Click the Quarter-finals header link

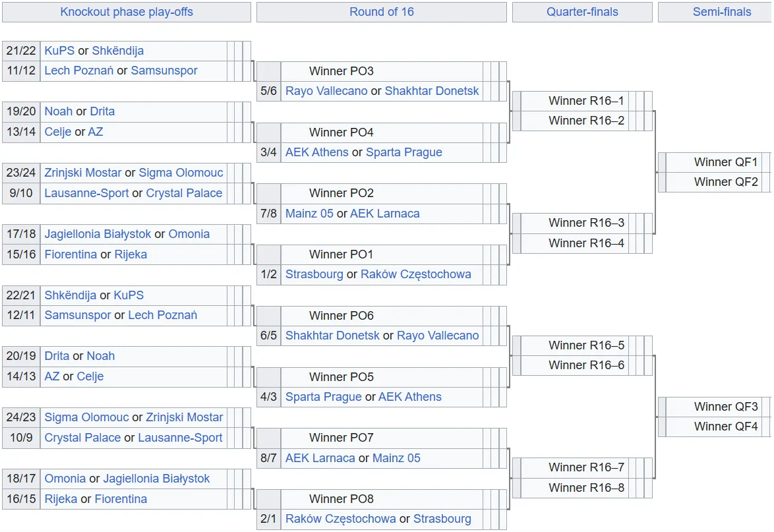tap(582, 12)
